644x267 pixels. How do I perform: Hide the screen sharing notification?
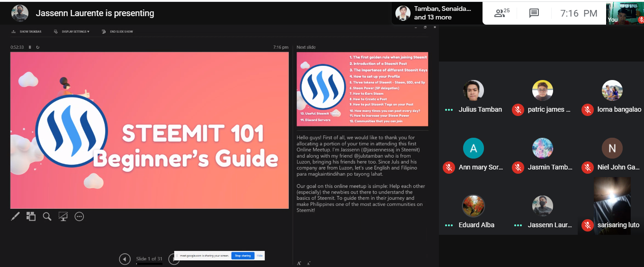click(259, 256)
